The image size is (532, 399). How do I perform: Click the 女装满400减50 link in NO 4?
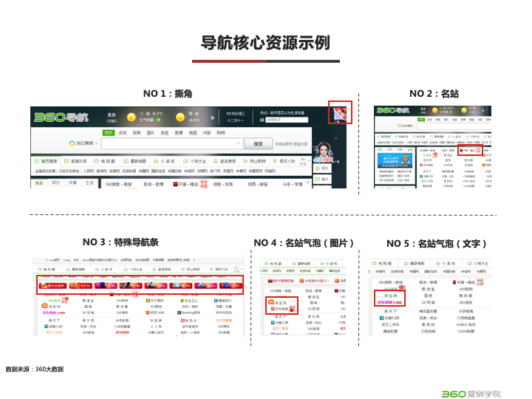(x=315, y=281)
